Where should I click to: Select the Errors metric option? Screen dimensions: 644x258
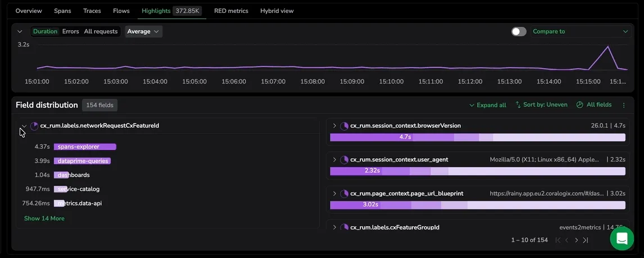71,31
